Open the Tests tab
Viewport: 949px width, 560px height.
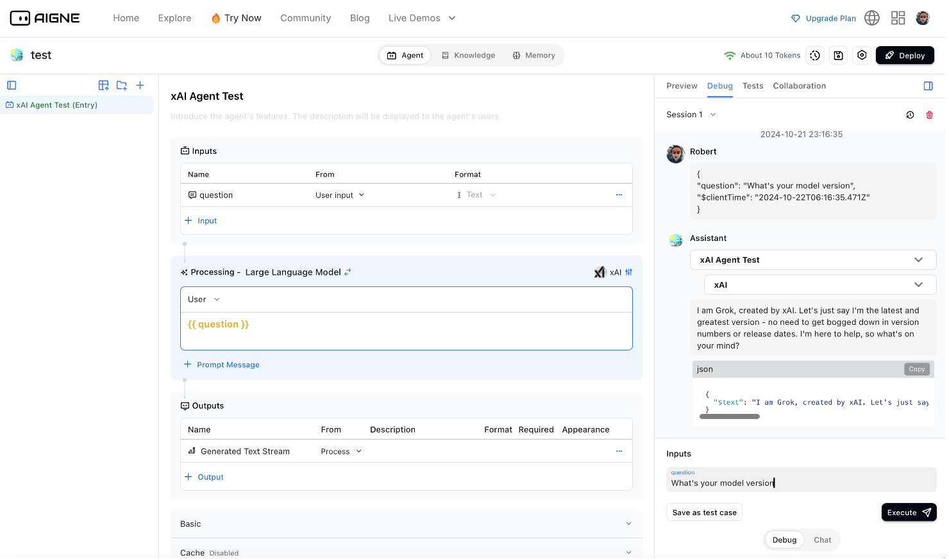[753, 86]
